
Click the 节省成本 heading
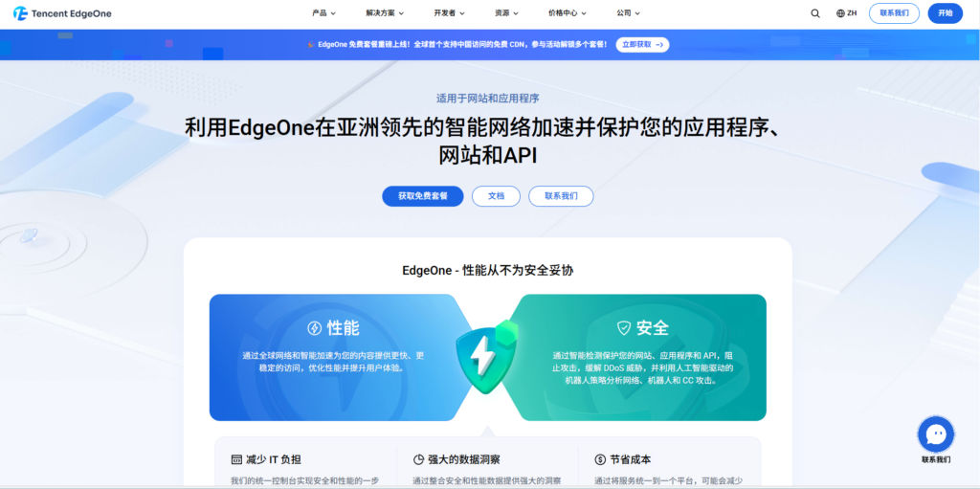click(x=630, y=459)
